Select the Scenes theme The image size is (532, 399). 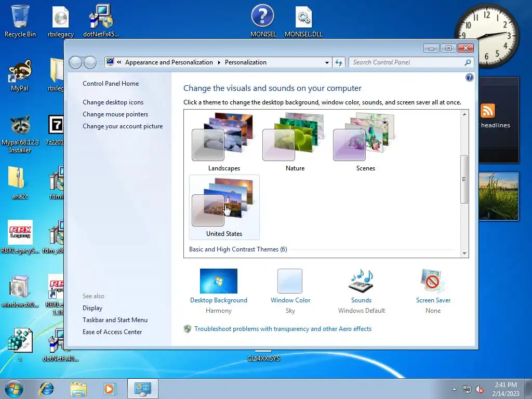click(x=365, y=142)
